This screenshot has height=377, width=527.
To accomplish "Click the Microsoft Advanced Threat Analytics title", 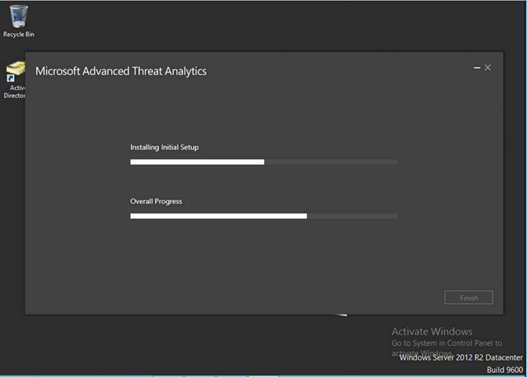I will click(121, 71).
